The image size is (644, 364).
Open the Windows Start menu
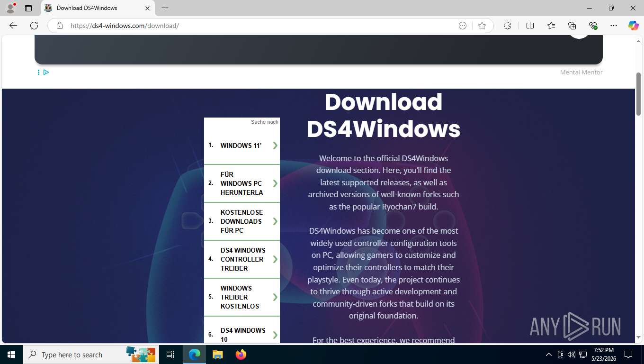11,355
